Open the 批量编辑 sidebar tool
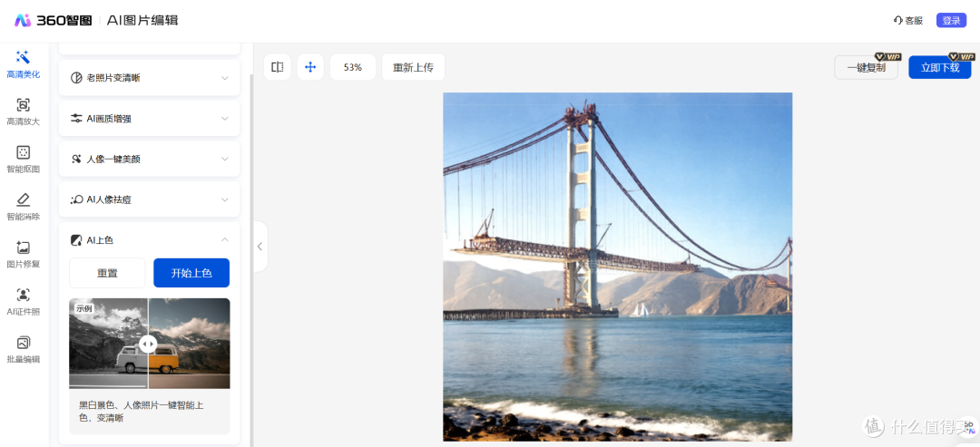Viewport: 980px width, 447px height. pyautogui.click(x=23, y=350)
